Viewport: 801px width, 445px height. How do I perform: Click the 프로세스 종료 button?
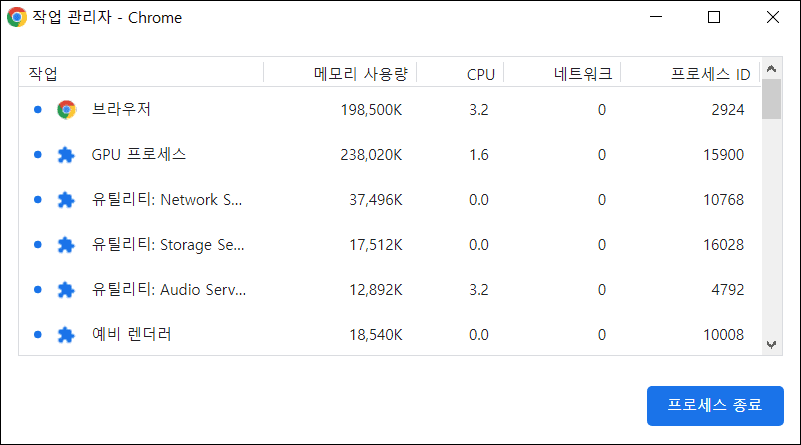tap(715, 406)
